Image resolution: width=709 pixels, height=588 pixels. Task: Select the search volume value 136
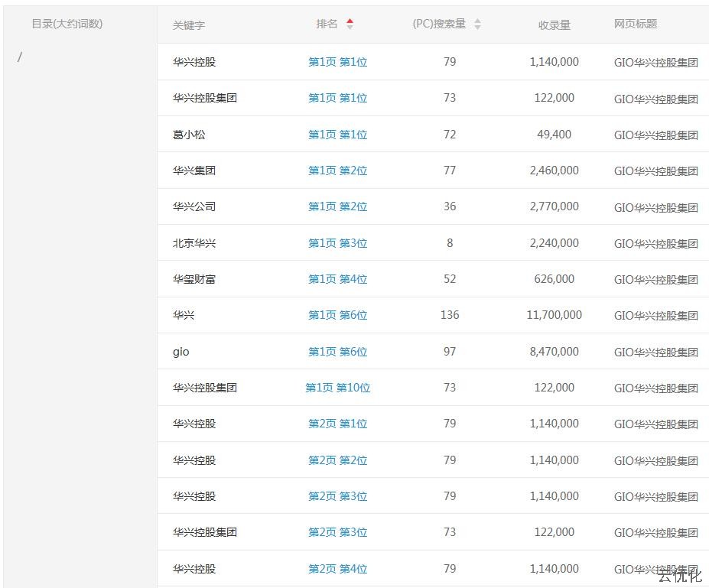tap(450, 315)
